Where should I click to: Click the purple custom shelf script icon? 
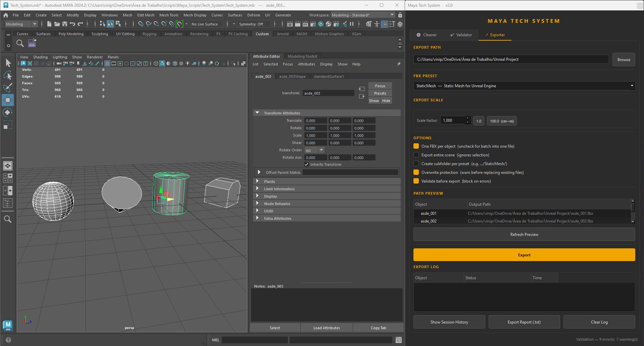pos(32,43)
